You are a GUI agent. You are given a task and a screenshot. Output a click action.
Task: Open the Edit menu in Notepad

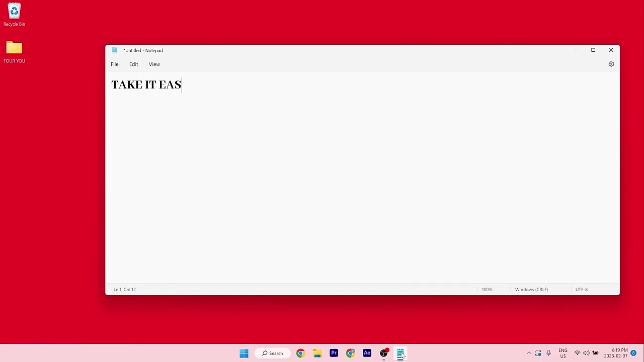tap(133, 64)
